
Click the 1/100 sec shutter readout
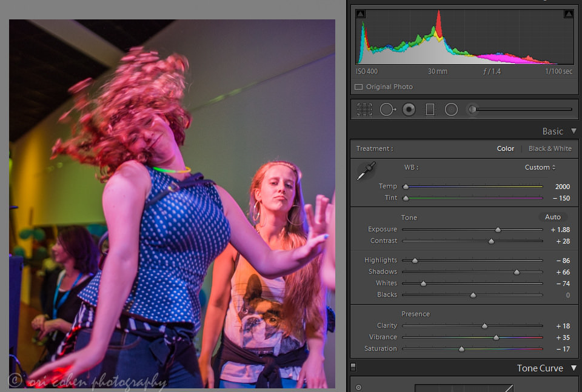click(x=558, y=71)
